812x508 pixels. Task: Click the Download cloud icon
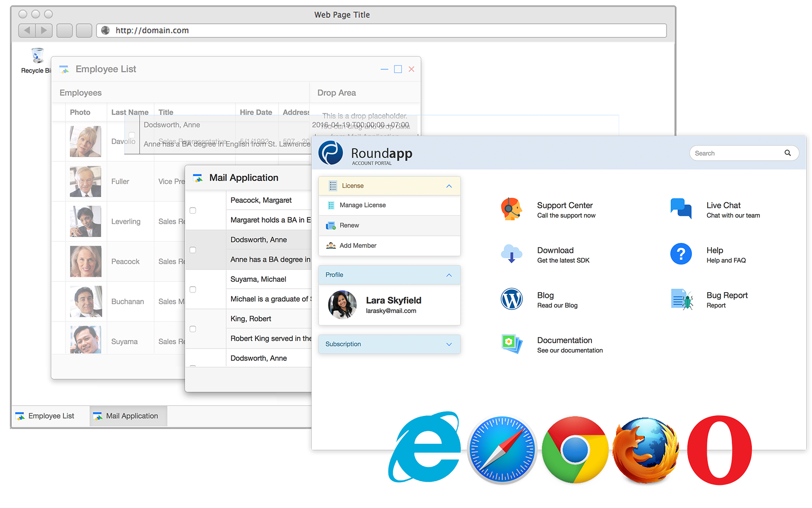(512, 254)
